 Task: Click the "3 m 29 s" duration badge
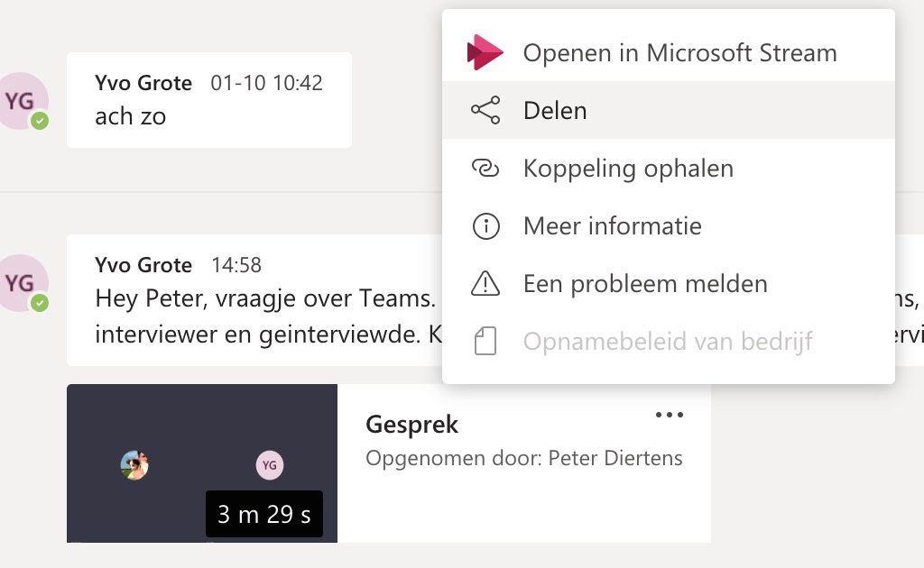coord(263,515)
